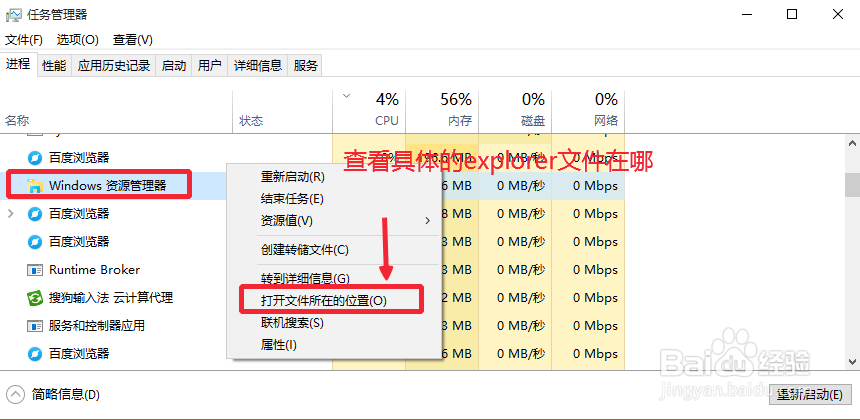Image resolution: width=860 pixels, height=420 pixels.
Task: Click 0 MB/秒 in the 服务和控制器应用 row
Action: [521, 326]
